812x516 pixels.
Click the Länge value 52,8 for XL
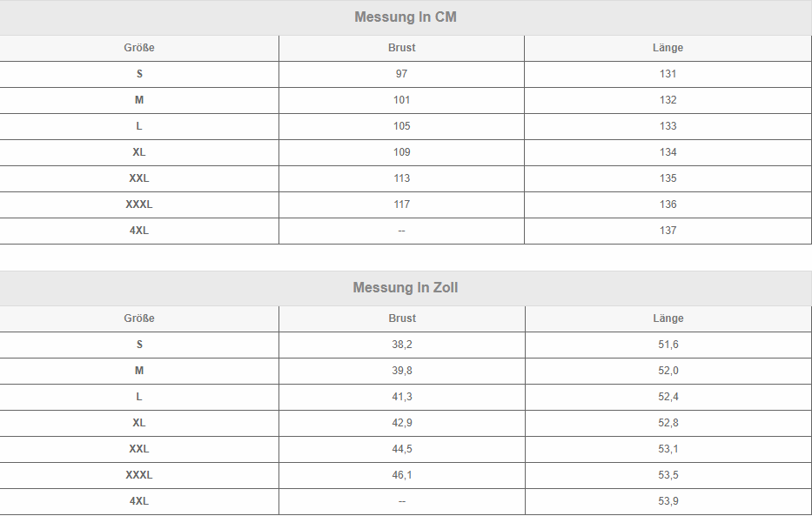point(668,423)
